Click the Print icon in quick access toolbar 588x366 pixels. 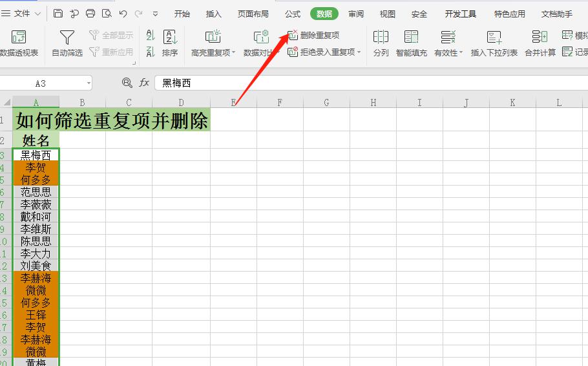coord(90,14)
